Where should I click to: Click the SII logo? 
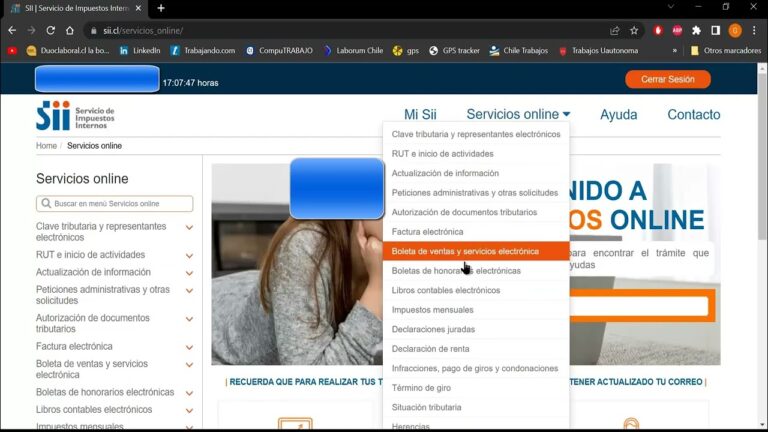tap(75, 116)
